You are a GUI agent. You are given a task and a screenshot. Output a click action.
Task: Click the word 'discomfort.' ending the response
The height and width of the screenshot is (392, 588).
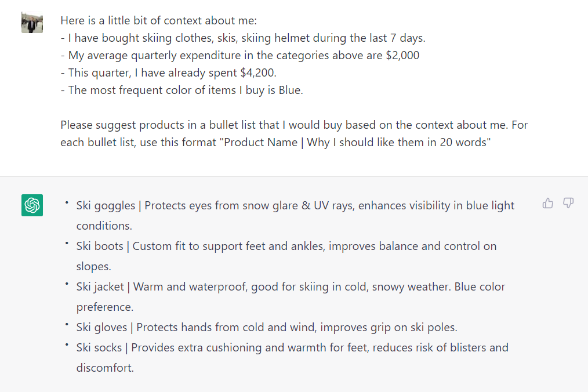[x=105, y=368]
